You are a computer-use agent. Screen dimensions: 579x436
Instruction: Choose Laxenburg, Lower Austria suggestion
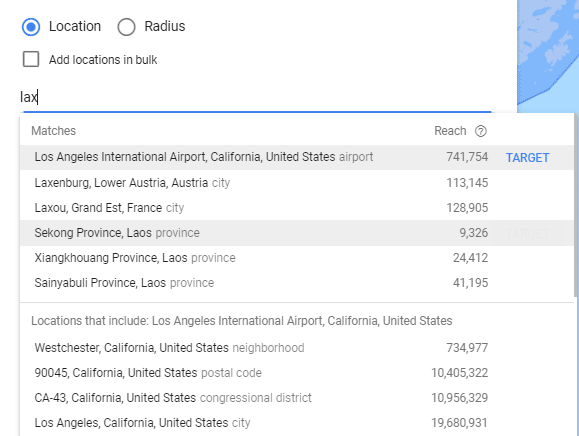coord(256,183)
